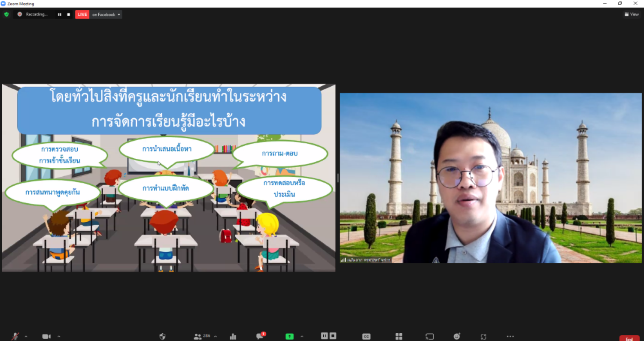The image size is (644, 341).
Task: Open the Security shield in bottom toolbar
Action: (x=162, y=336)
